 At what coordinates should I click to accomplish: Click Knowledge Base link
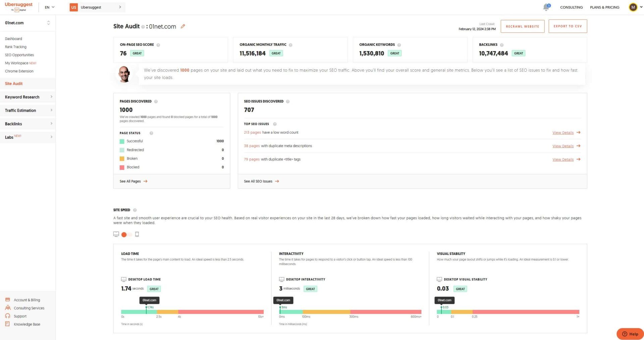27,324
